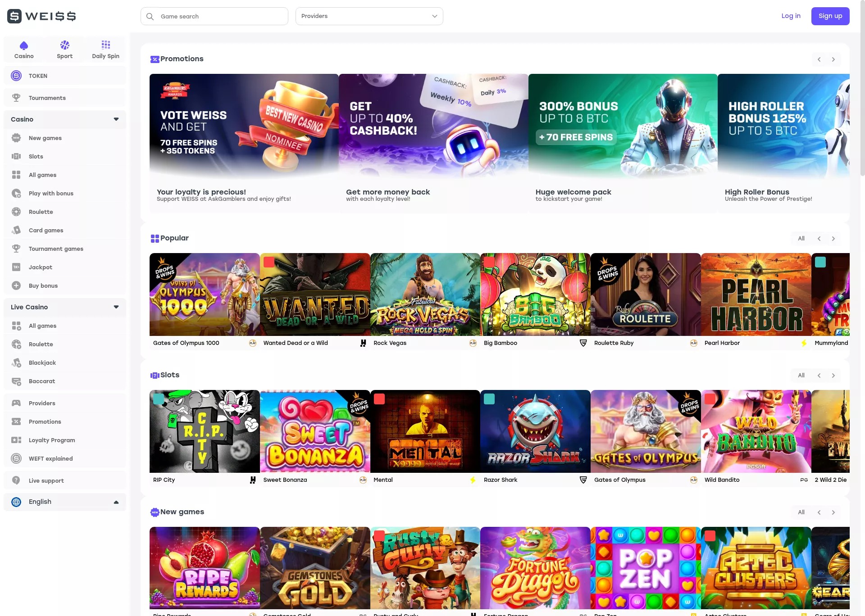This screenshot has width=865, height=616.
Task: Open the RIP City game thumbnail
Action: (205, 431)
